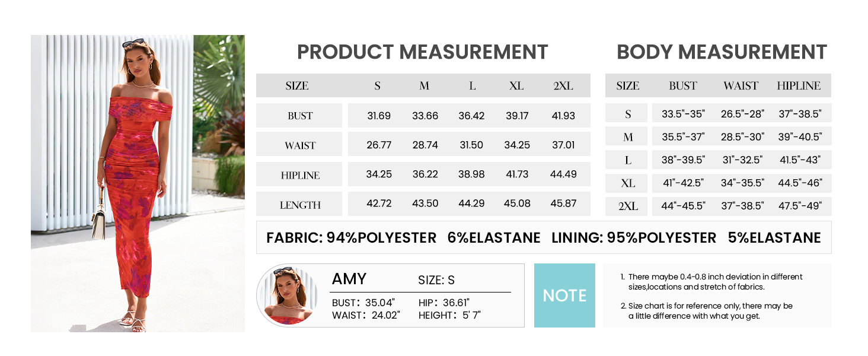Click the 2XL column header in the product table
Viewport: 868px width, 356px height.
[563, 85]
